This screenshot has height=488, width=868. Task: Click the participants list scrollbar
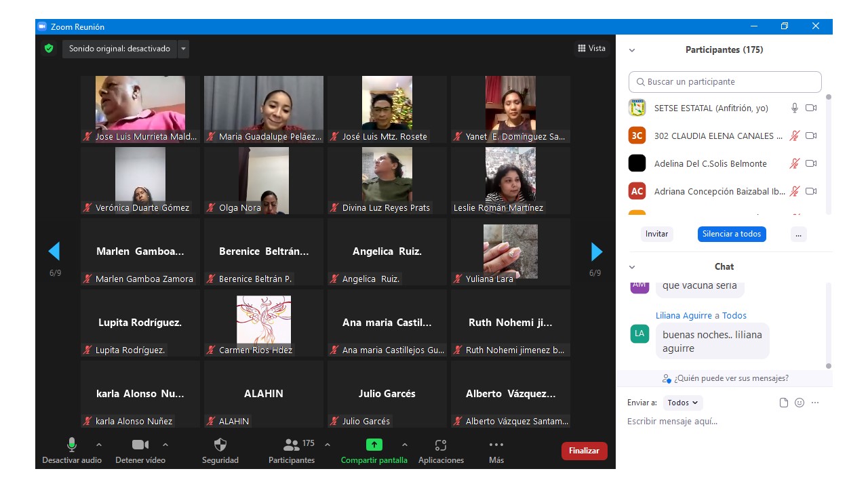(828, 155)
